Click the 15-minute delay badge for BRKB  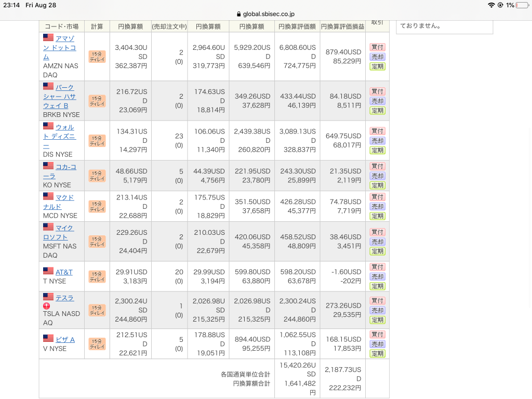tap(97, 101)
